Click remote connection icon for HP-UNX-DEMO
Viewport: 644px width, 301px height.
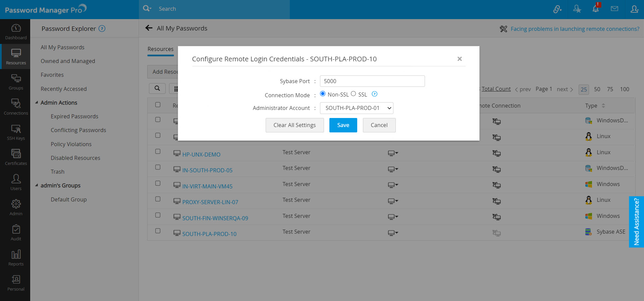pos(496,153)
